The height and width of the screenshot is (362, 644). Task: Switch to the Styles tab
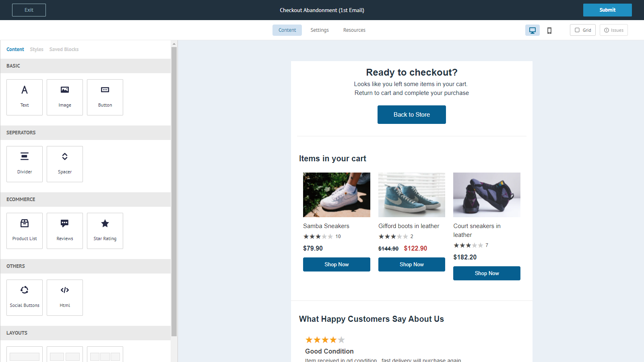(37, 49)
